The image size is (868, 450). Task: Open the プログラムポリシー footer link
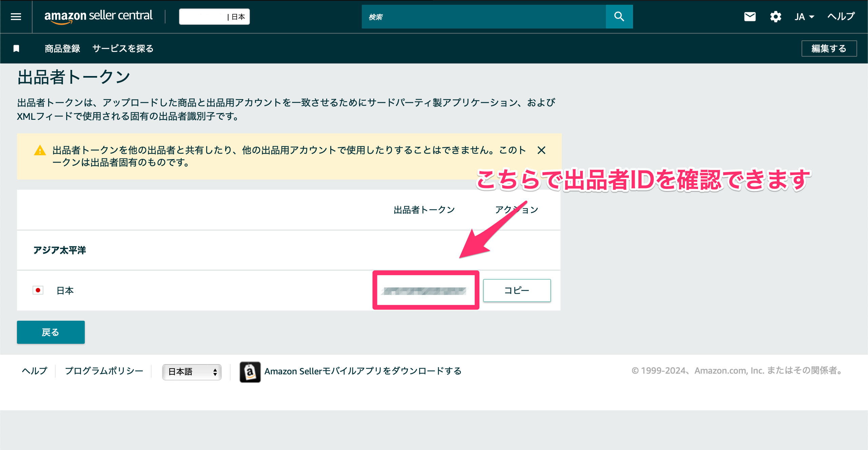[104, 371]
